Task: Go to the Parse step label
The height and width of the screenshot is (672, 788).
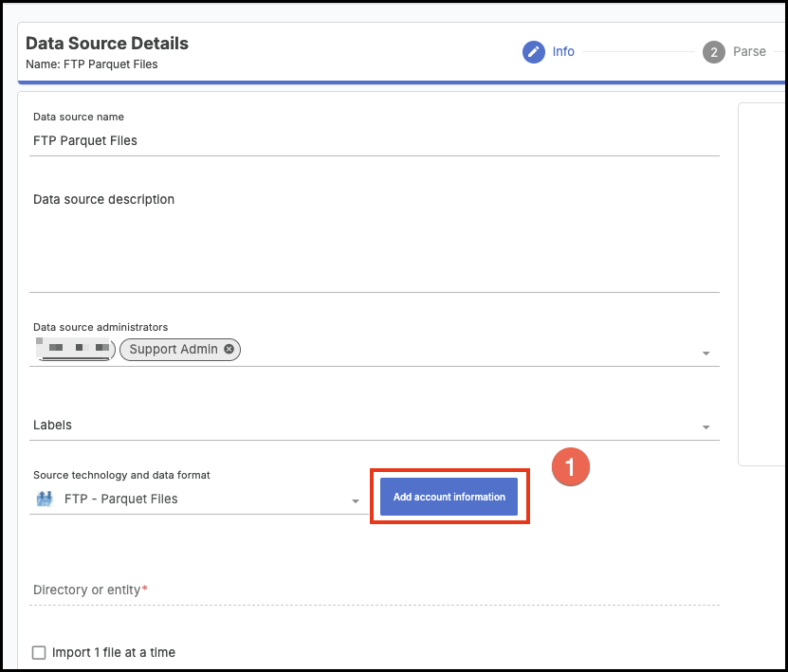Action: 749,52
